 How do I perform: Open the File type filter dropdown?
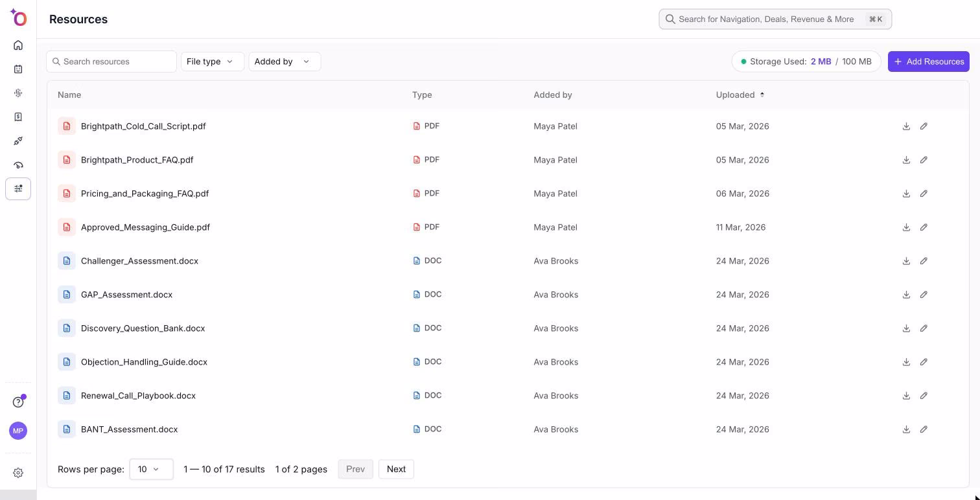point(213,62)
